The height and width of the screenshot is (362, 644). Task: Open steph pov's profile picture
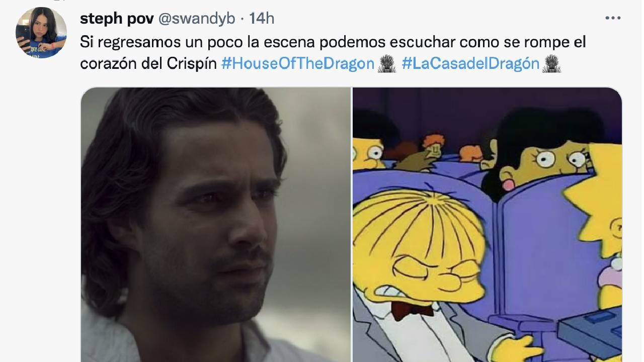click(x=41, y=33)
